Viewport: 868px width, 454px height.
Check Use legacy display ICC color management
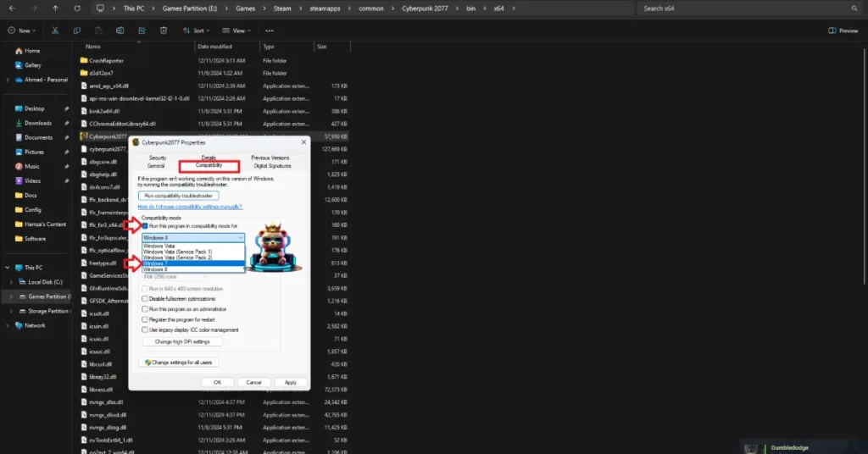(x=145, y=330)
